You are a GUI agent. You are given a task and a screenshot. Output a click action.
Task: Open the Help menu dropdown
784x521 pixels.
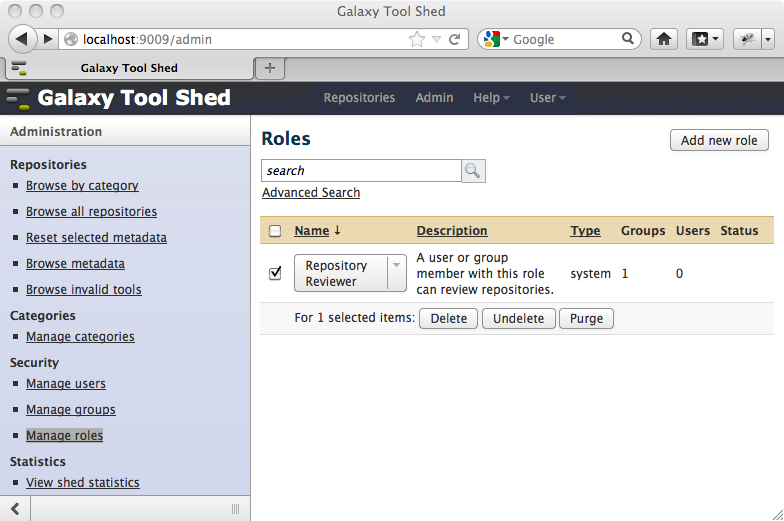tap(491, 98)
